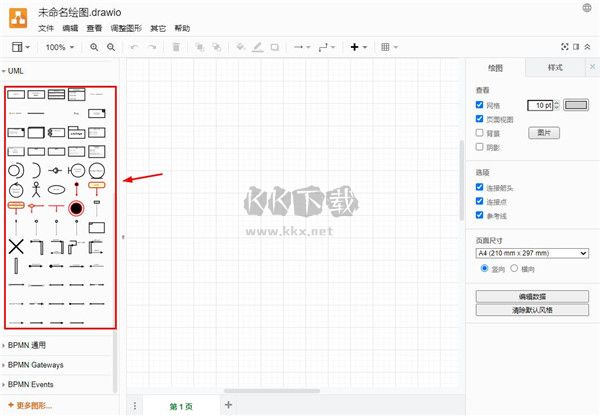Click the fullscreen icon in toolbar
The image size is (600, 416).
[x=564, y=47]
